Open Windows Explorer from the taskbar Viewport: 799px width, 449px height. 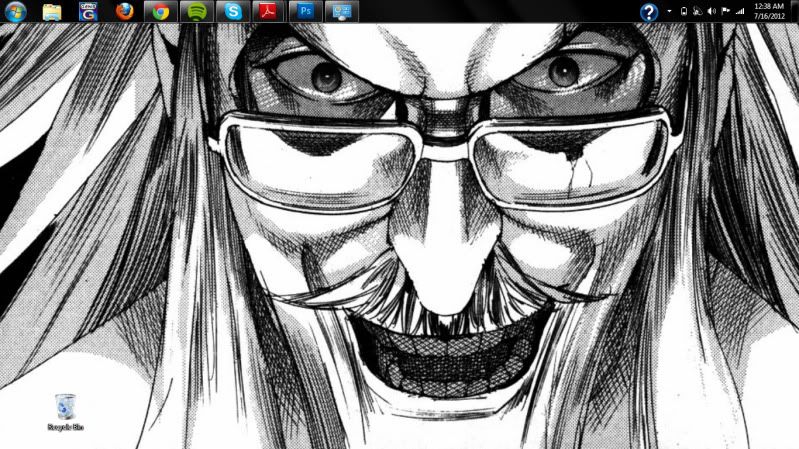coord(52,11)
